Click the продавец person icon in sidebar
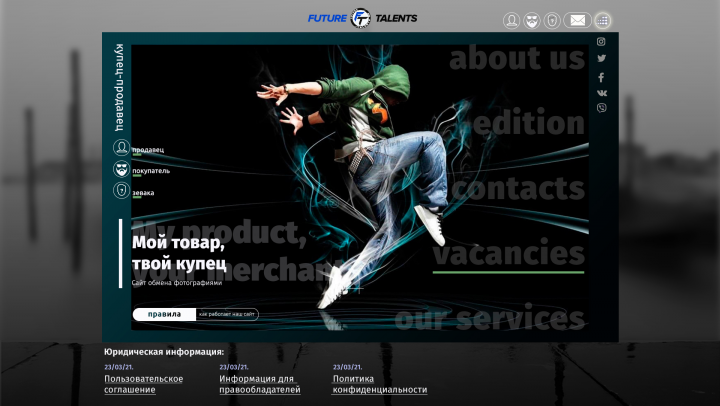The width and height of the screenshot is (720, 406). pos(121,148)
